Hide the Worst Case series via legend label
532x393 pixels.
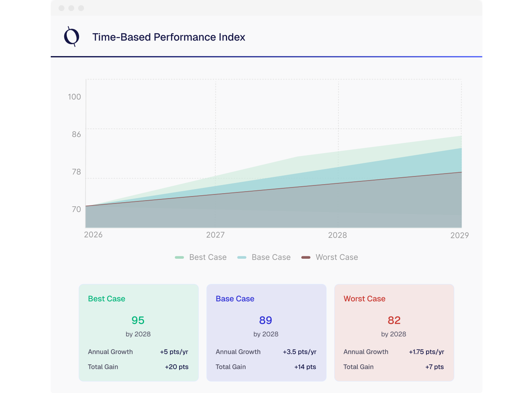coord(336,257)
